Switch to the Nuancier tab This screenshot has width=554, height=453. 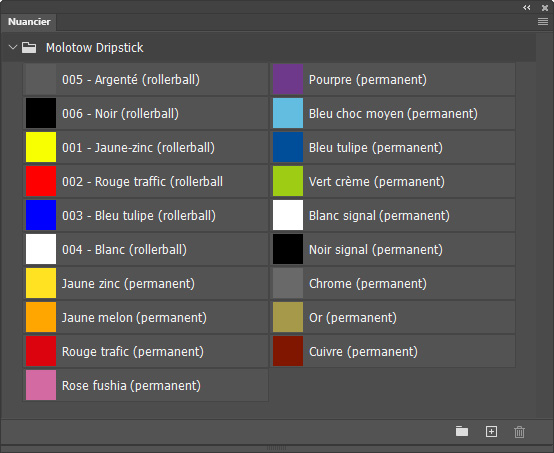pos(29,22)
